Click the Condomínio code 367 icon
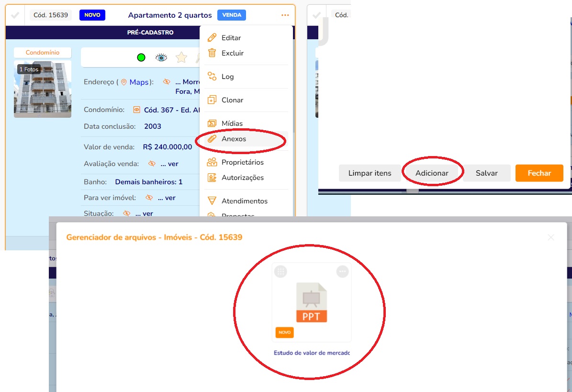 136,110
